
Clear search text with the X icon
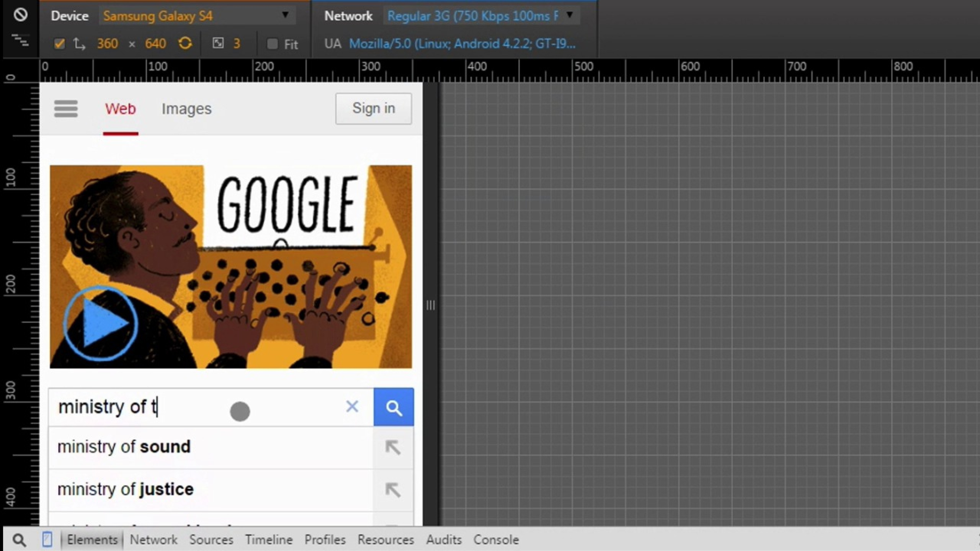pyautogui.click(x=352, y=407)
